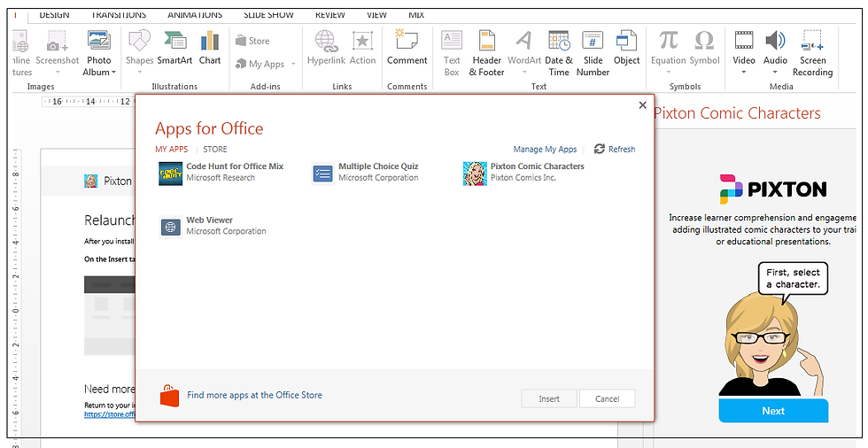
Task: Insert a Chart from the ribbon
Action: pos(210,49)
